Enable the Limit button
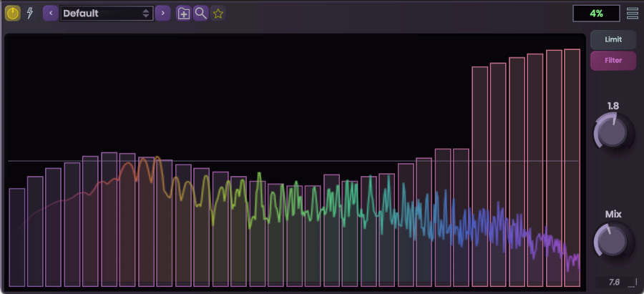644x294 pixels. pos(613,40)
